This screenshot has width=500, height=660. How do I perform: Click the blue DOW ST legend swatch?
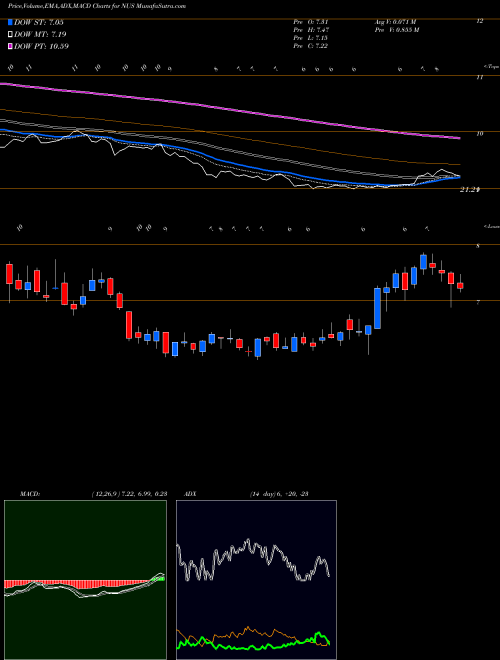[x=11, y=23]
